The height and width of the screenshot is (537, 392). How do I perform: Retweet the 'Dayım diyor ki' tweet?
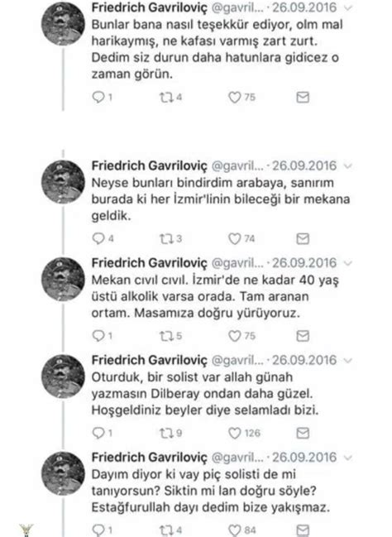click(x=166, y=530)
